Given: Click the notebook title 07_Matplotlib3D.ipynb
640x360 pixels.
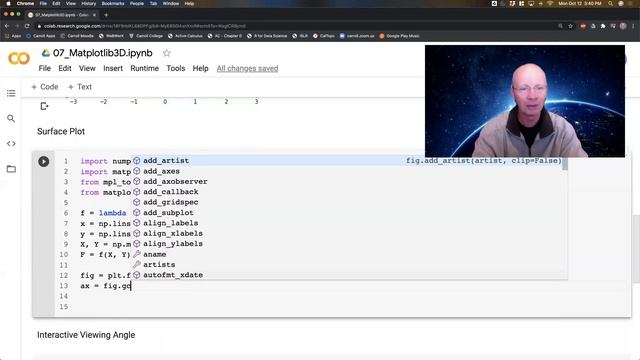Looking at the screenshot, I should [102, 53].
